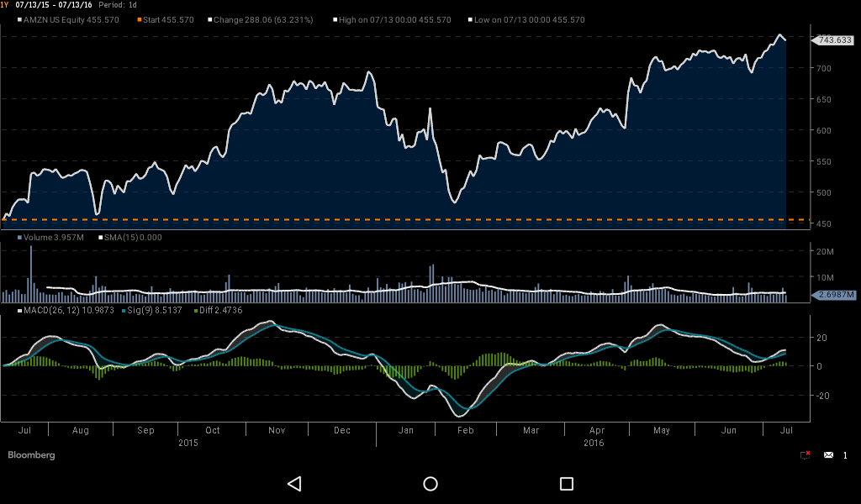Tap the Android recent apps square button
Image resolution: width=861 pixels, height=504 pixels.
tap(565, 484)
